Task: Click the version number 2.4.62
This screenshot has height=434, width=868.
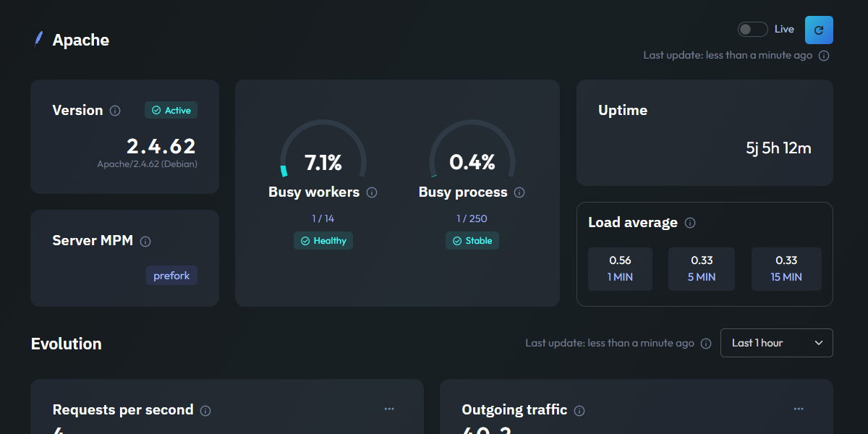Action: point(161,146)
